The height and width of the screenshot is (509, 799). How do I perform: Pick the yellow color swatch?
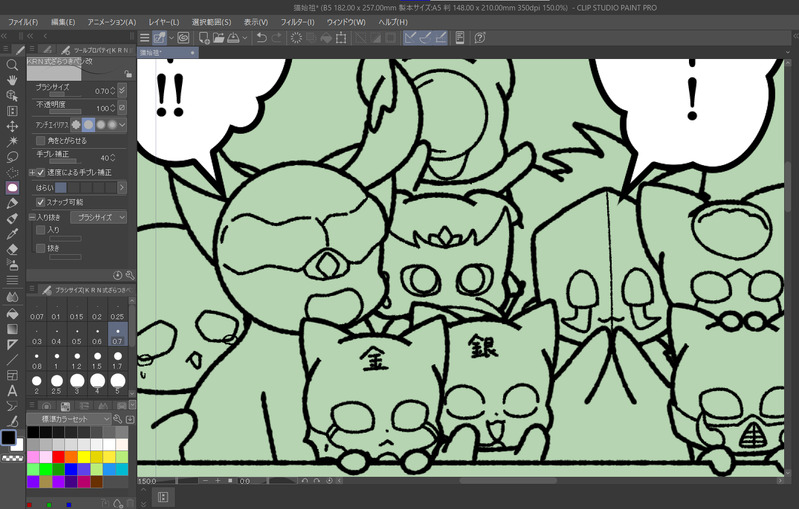[x=84, y=457]
